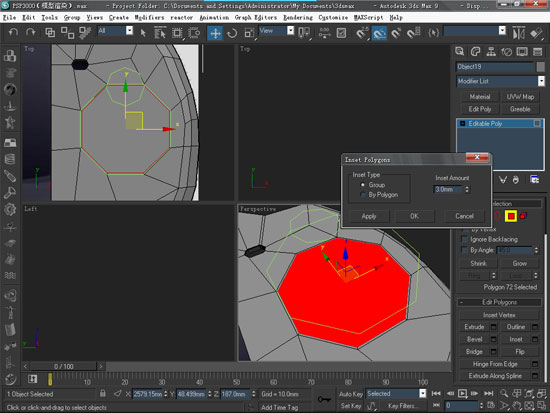Image resolution: width=550 pixels, height=413 pixels.
Task: Click the time slider 0 / 100 thumb
Action: [x=63, y=366]
